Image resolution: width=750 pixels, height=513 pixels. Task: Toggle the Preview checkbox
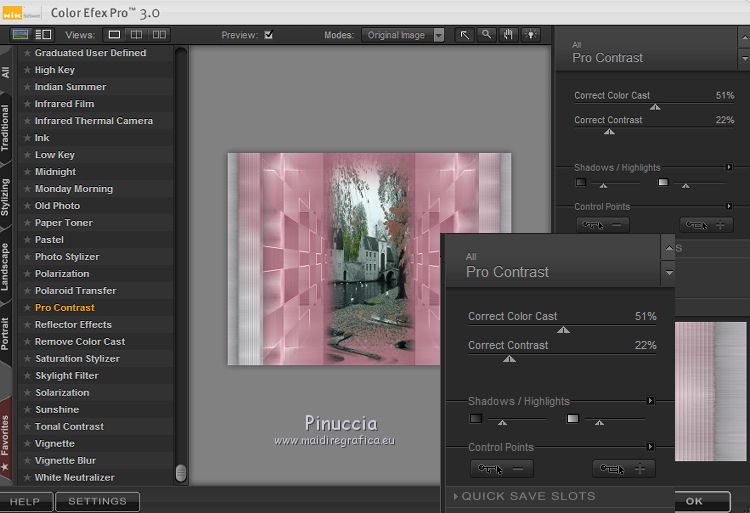(268, 35)
